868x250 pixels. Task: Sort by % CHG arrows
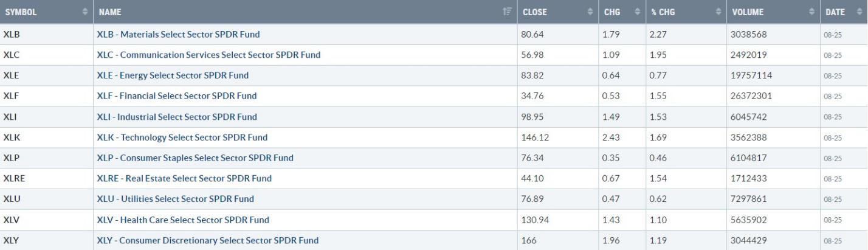coord(717,12)
